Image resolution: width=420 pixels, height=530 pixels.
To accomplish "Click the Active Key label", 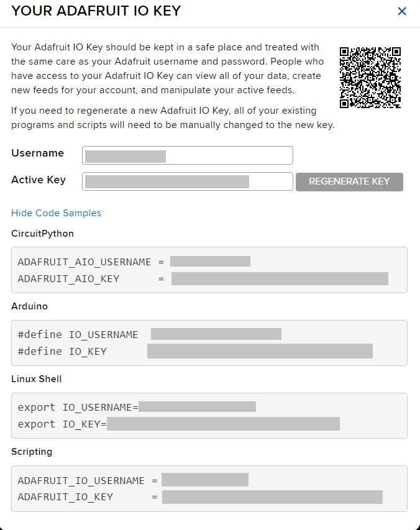I will pos(39,180).
